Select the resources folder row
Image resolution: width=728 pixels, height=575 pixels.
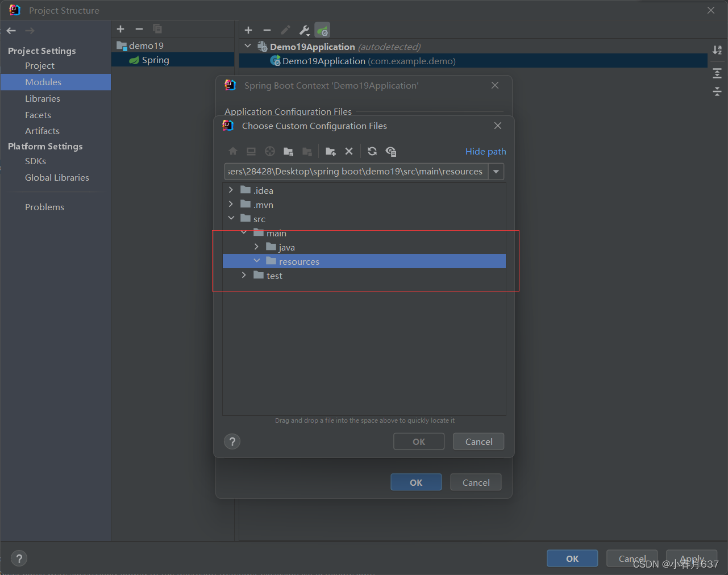[364, 261]
